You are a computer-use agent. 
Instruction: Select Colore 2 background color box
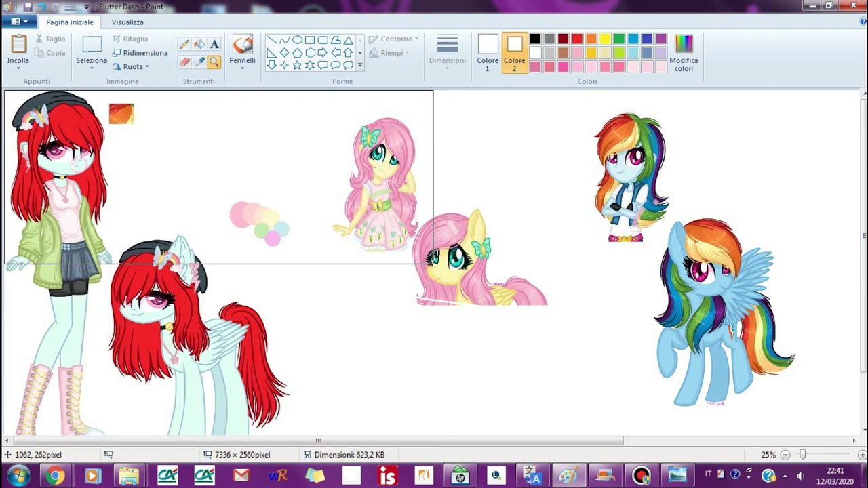pyautogui.click(x=514, y=53)
